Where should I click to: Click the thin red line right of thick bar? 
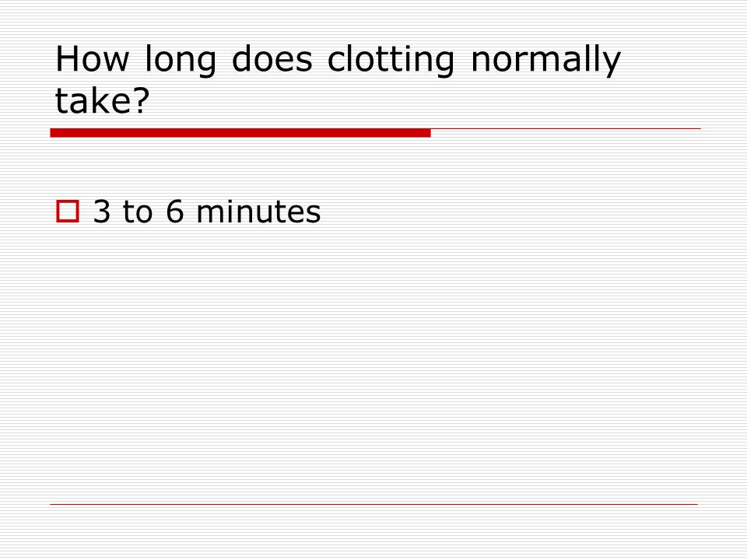pyautogui.click(x=566, y=128)
